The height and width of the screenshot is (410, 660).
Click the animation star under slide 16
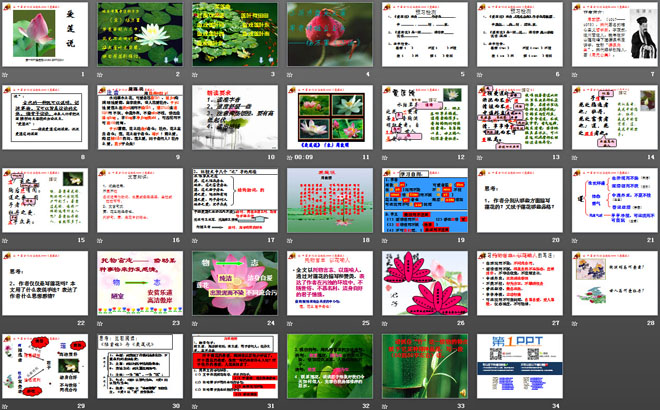point(100,240)
